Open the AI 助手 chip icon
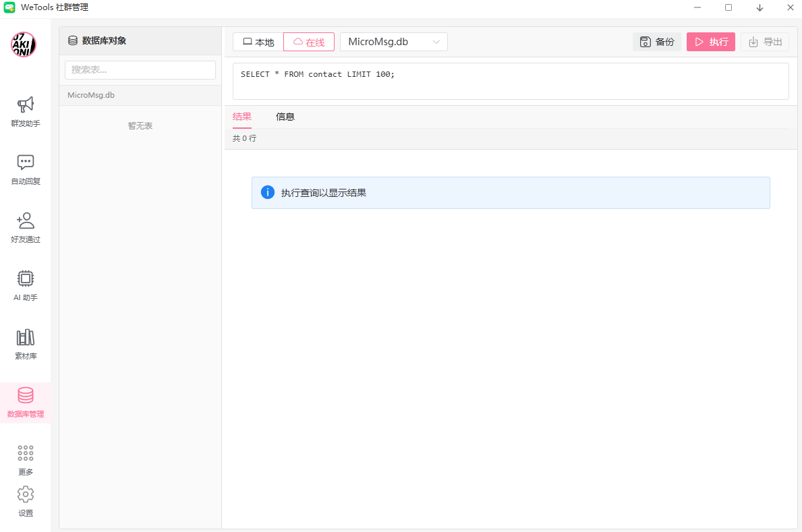Viewport: 802px width, 532px height. (x=26, y=278)
